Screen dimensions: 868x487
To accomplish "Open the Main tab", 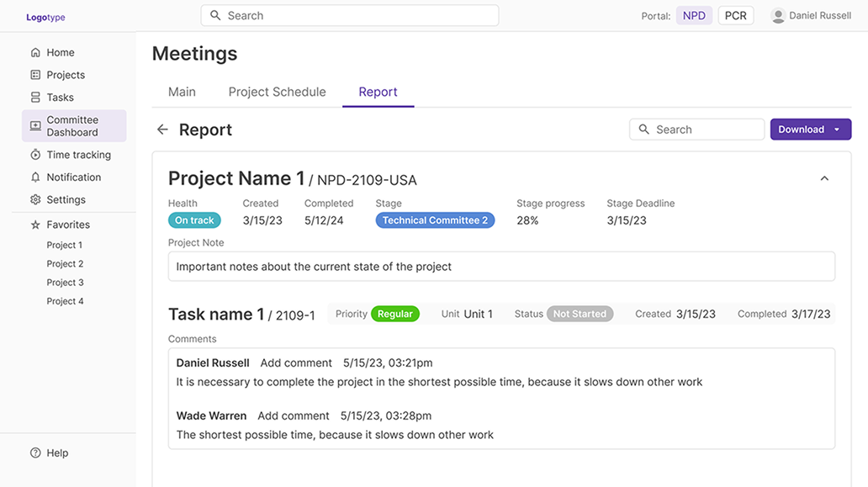I will pos(182,93).
